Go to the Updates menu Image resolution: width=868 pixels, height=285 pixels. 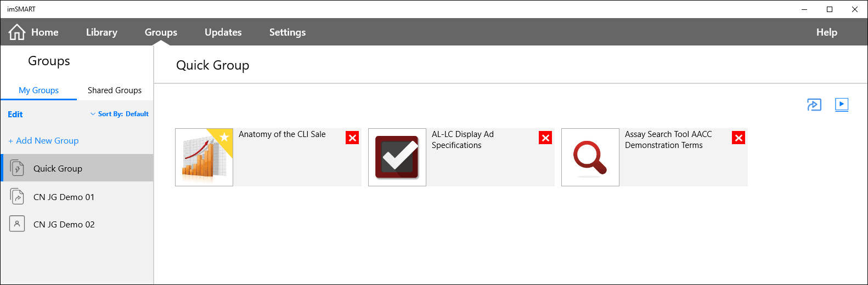point(223,32)
